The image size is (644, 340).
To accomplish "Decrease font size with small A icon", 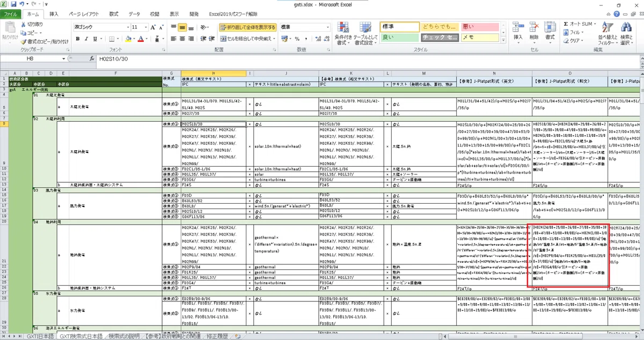I will pos(163,27).
